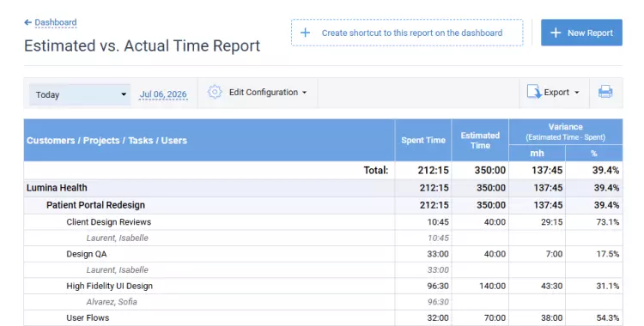Click User Flows variance 38:00
The width and height of the screenshot is (644, 326).
[x=552, y=318]
